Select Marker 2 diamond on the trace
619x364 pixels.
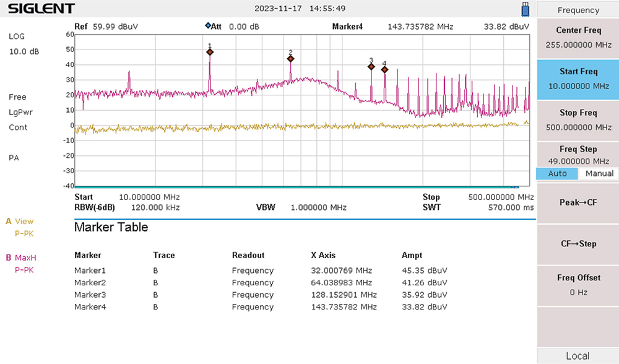pyautogui.click(x=290, y=58)
